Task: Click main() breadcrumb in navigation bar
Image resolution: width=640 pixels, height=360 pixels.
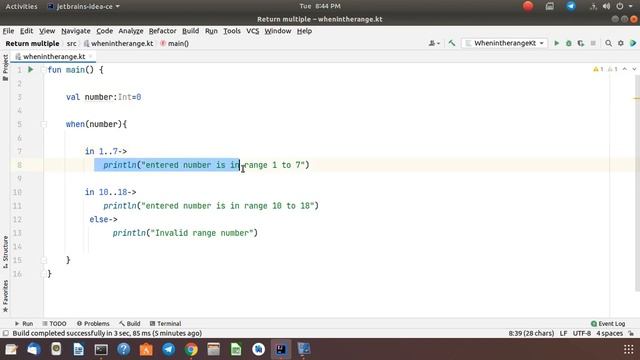Action: [x=175, y=43]
